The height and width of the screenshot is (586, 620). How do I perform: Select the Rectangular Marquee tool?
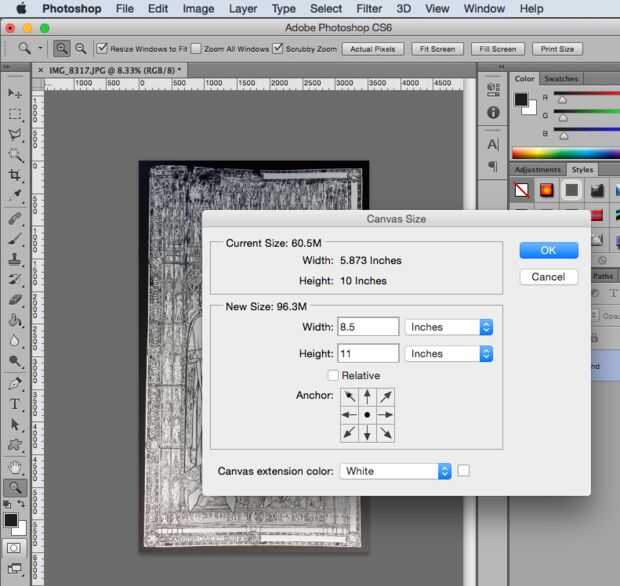(15, 114)
